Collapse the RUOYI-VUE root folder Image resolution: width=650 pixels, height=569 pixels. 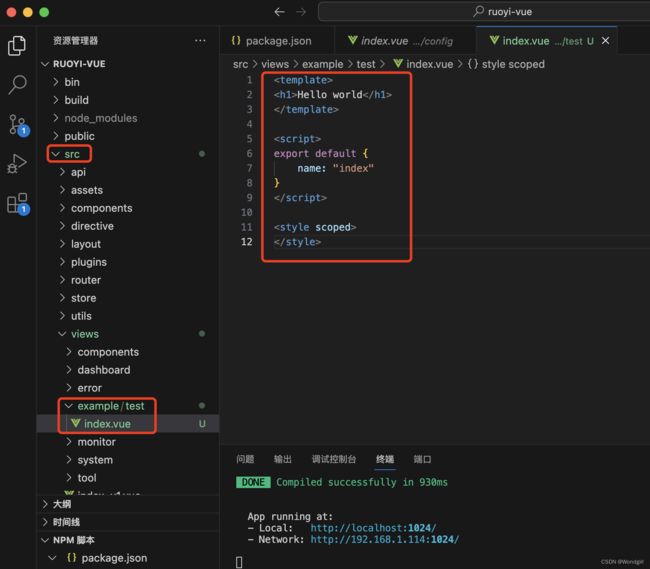[x=128, y=64]
